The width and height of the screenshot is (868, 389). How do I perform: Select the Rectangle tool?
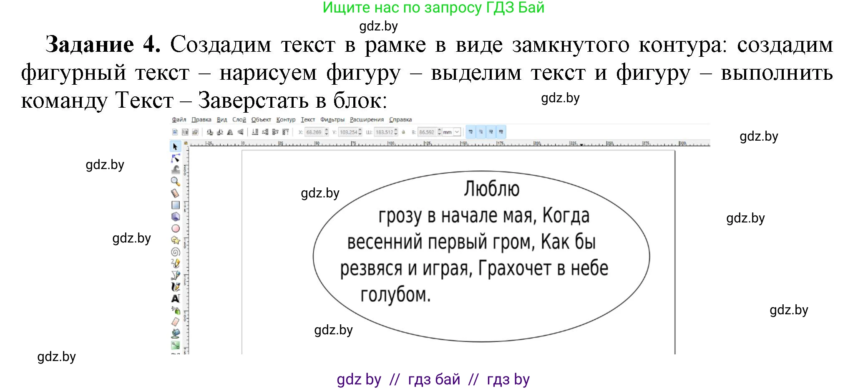pyautogui.click(x=175, y=205)
